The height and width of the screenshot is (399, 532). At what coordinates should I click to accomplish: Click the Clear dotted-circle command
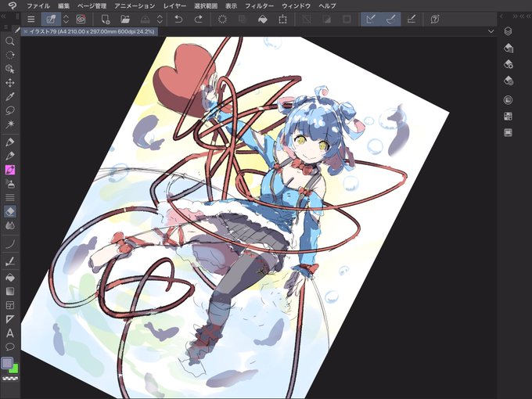click(222, 20)
